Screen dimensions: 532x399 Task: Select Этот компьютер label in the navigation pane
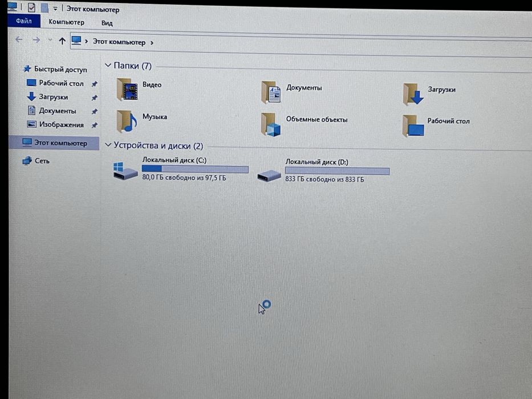(x=61, y=143)
